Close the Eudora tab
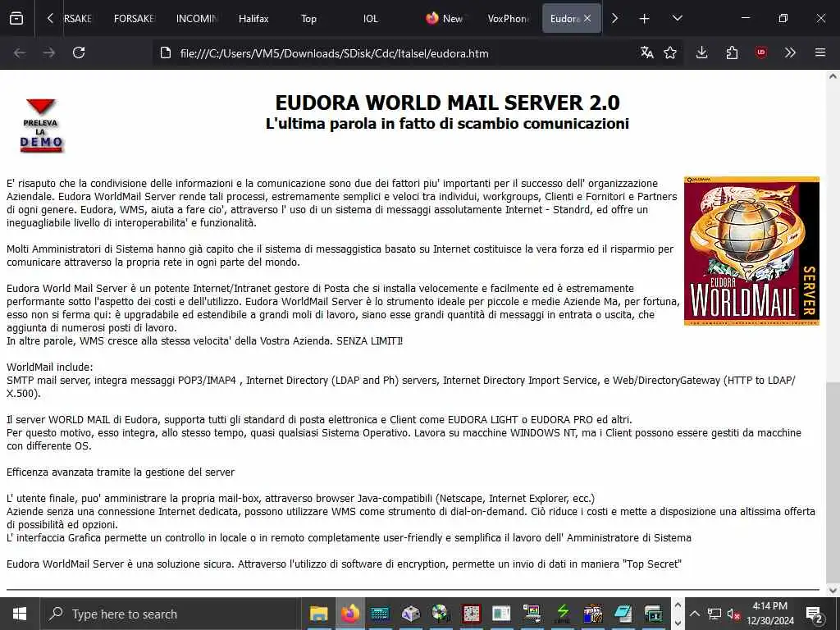This screenshot has width=840, height=630. pos(587,18)
